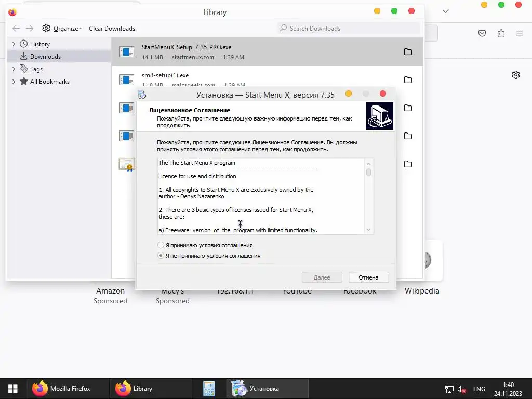The image size is (532, 399).
Task: Open the Windows Start button
Action: (13, 389)
